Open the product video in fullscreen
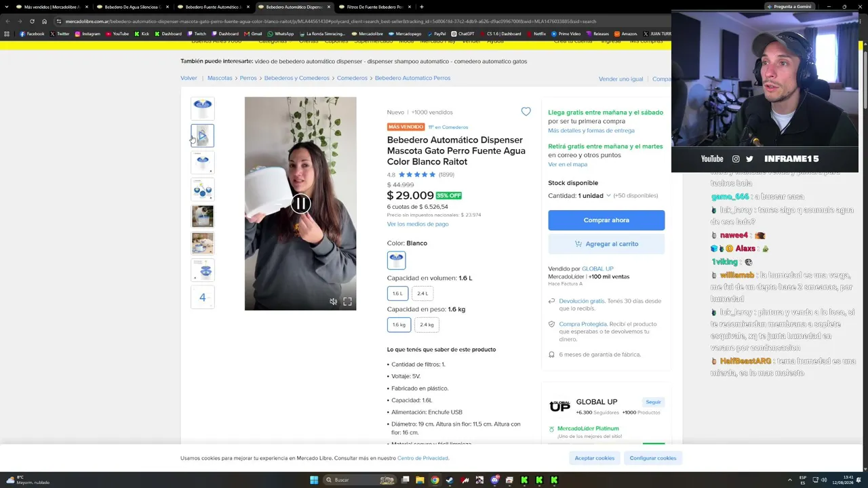The image size is (868, 488). point(347,302)
